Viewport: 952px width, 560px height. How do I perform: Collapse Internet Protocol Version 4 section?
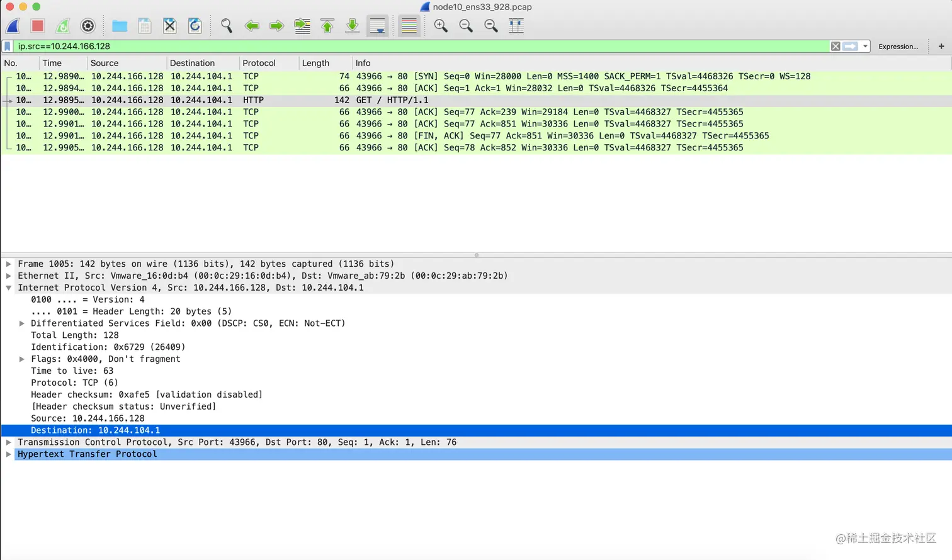coord(9,288)
